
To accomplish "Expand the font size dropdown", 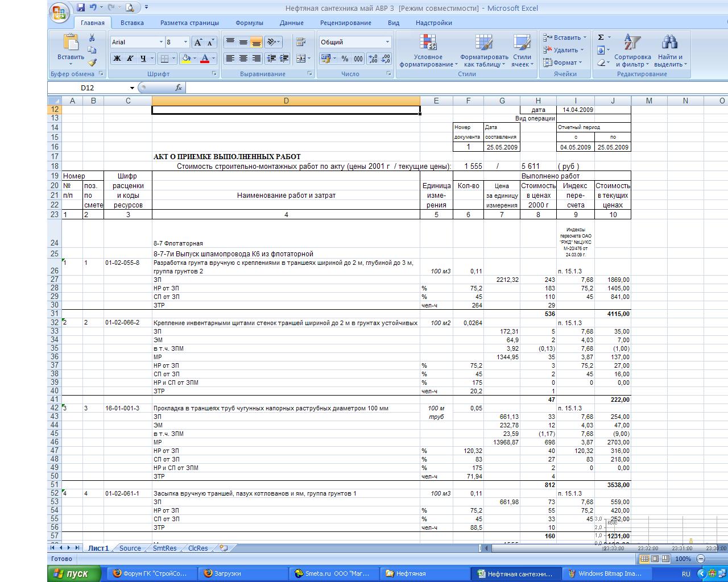I will click(x=185, y=43).
